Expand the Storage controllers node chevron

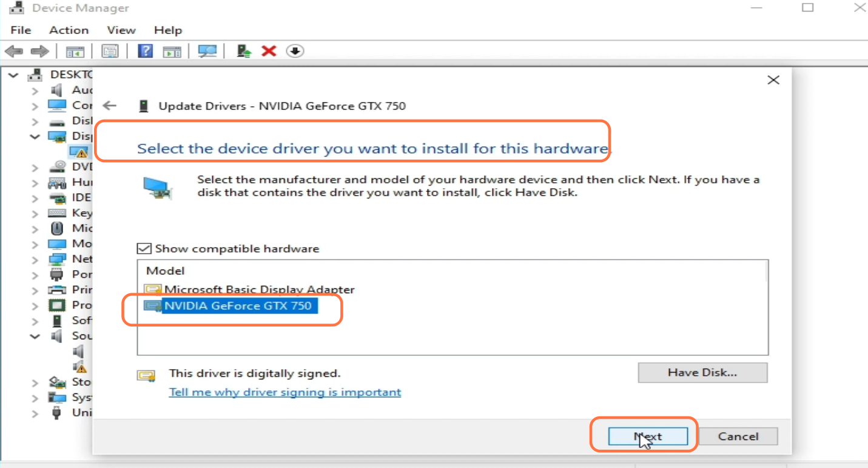pyautogui.click(x=35, y=382)
